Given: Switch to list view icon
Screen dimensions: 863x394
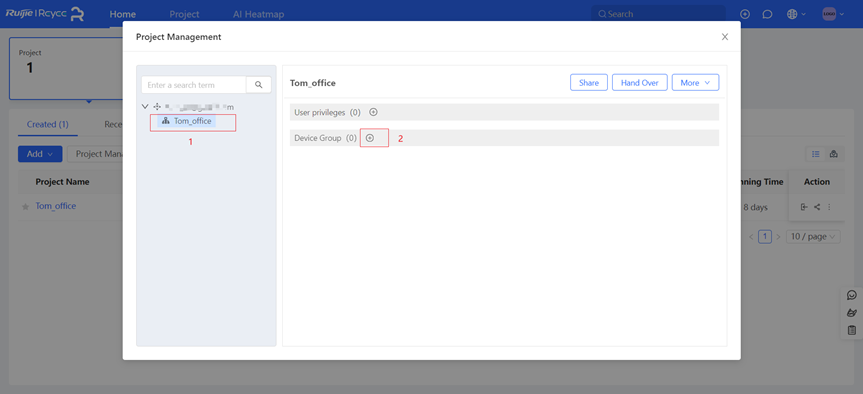Looking at the screenshot, I should (816, 154).
